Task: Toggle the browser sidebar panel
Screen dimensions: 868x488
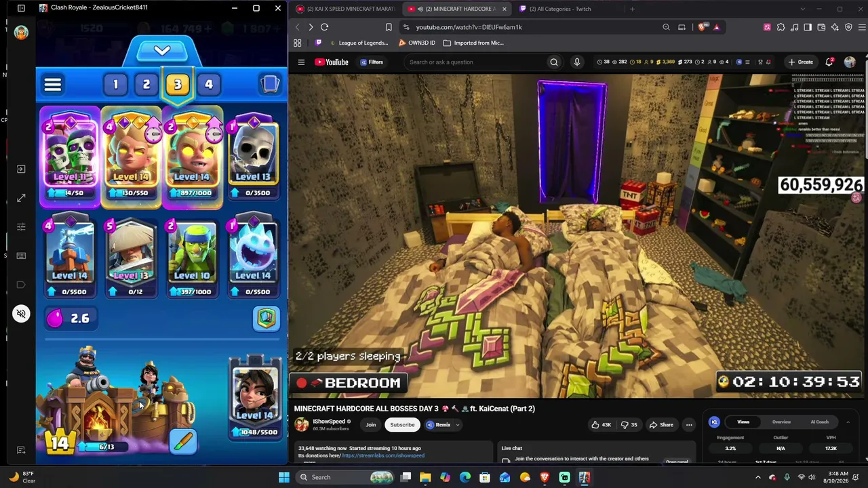Action: pyautogui.click(x=808, y=27)
